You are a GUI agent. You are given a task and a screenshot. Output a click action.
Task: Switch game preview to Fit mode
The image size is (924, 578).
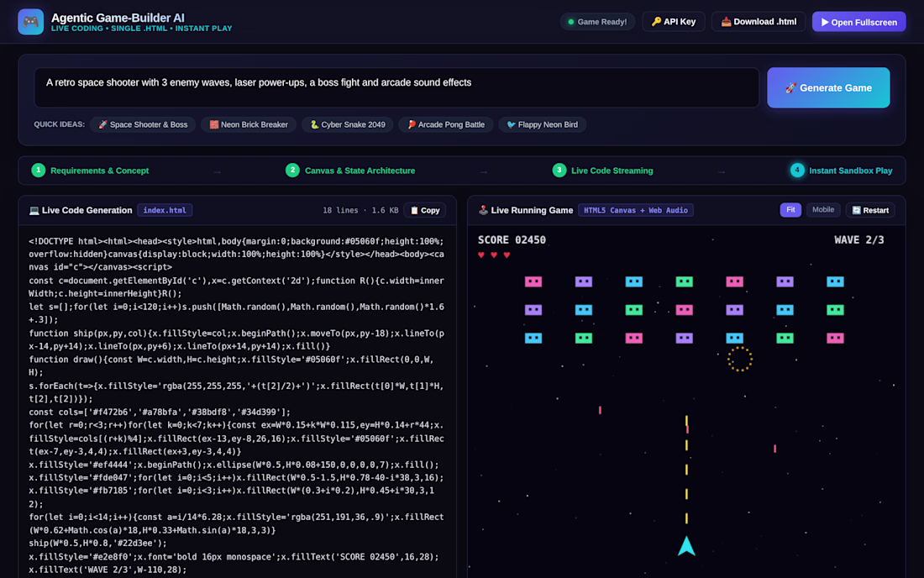(790, 210)
